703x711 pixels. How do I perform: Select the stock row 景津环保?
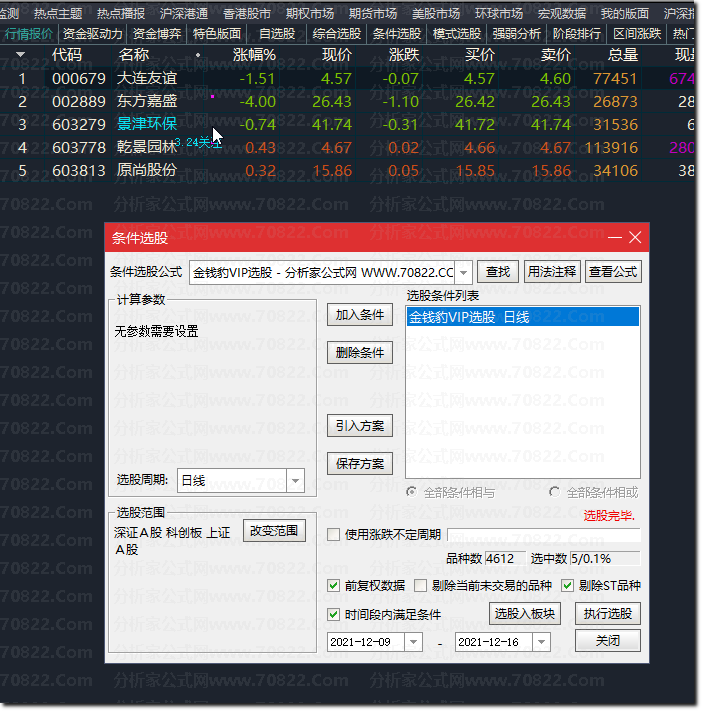347,124
